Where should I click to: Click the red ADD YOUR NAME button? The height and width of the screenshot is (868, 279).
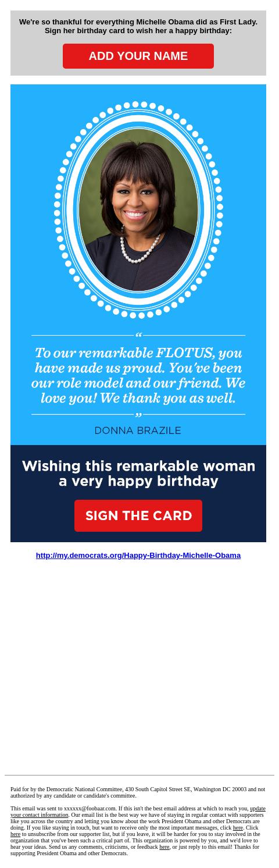138,56
